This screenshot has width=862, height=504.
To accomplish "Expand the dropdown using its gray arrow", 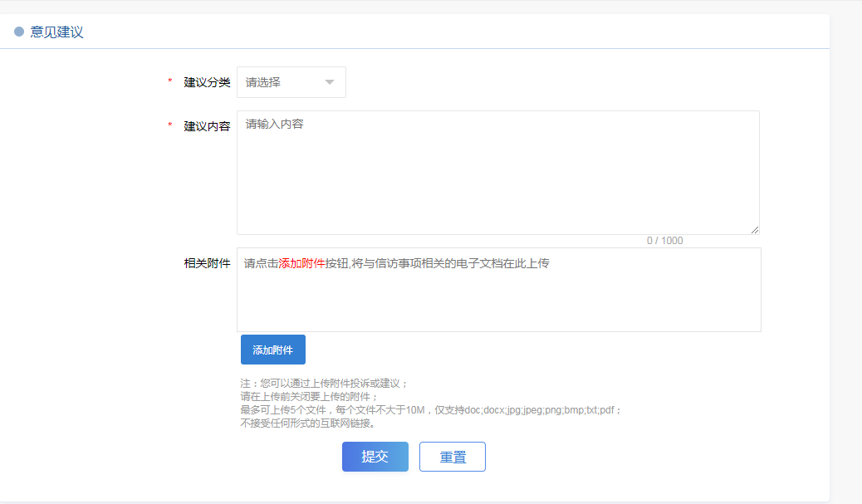I will pyautogui.click(x=329, y=82).
